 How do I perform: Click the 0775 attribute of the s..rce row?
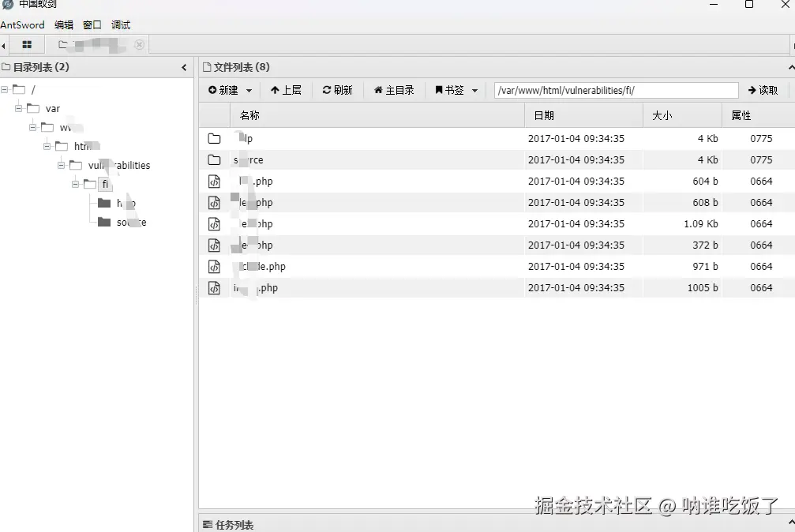(x=761, y=159)
